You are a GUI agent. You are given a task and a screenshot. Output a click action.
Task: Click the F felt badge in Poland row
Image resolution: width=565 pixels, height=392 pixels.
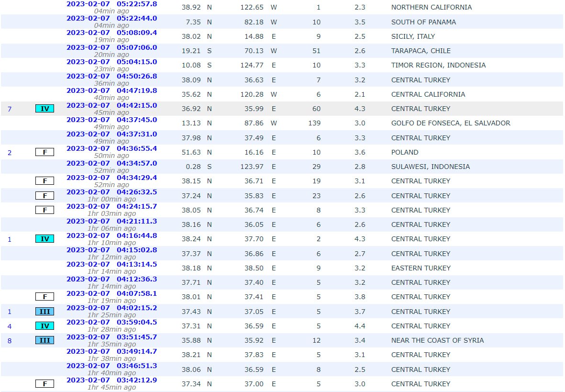tap(44, 152)
